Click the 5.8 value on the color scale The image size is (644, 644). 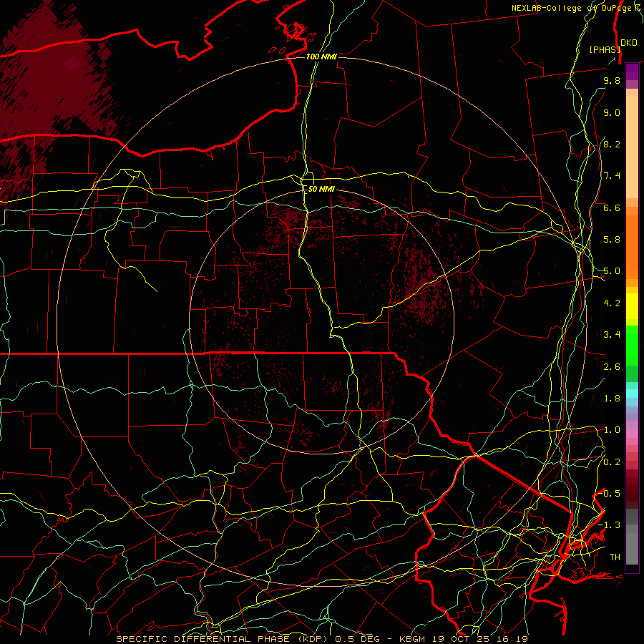point(612,240)
